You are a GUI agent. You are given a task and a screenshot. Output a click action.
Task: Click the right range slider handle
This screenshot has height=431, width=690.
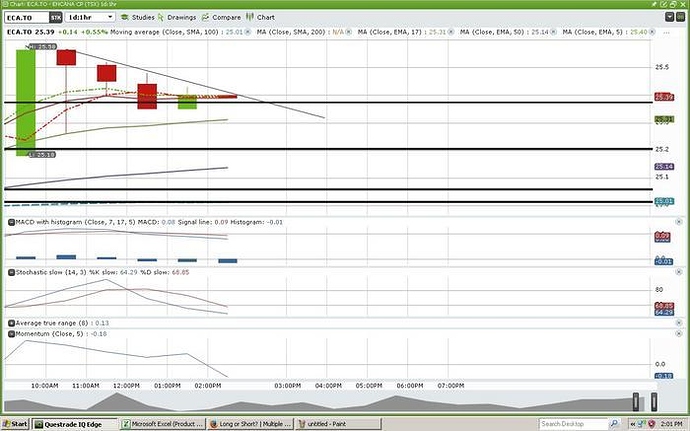pos(654,402)
